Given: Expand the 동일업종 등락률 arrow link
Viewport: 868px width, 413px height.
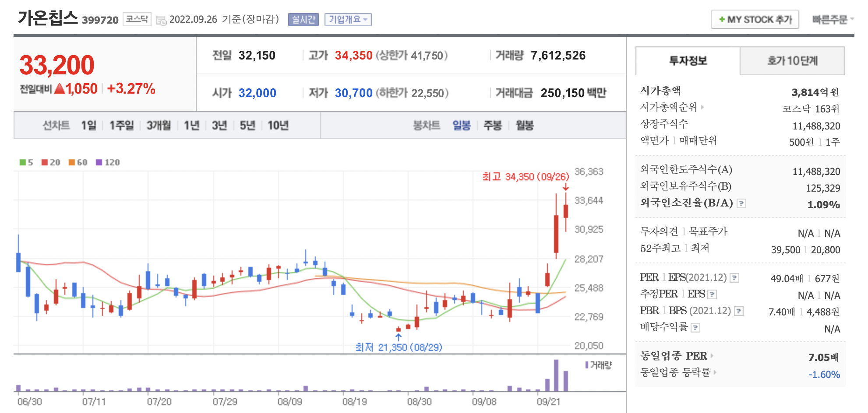Looking at the screenshot, I should click(715, 372).
